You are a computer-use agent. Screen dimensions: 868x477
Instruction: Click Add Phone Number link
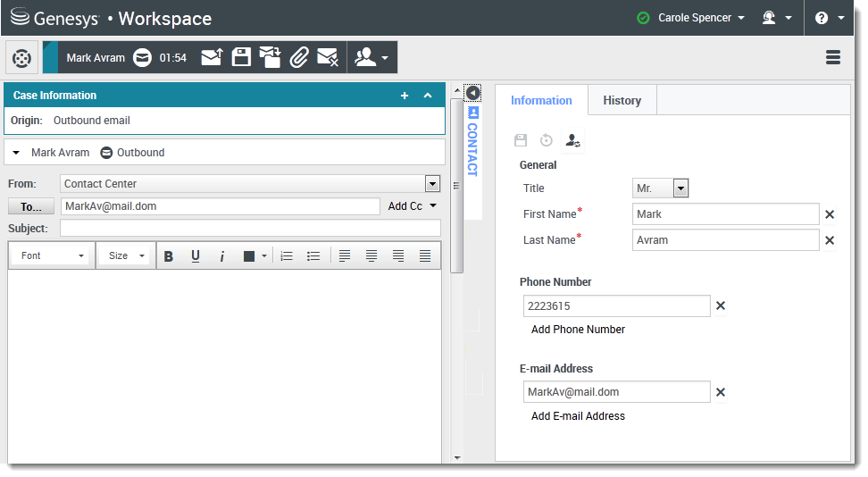point(578,330)
